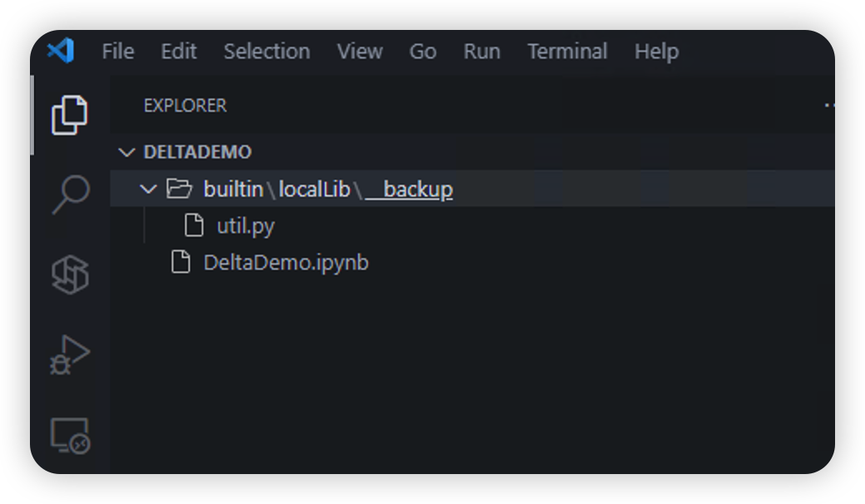865x504 pixels.
Task: Click the util.py file icon
Action: point(194,225)
